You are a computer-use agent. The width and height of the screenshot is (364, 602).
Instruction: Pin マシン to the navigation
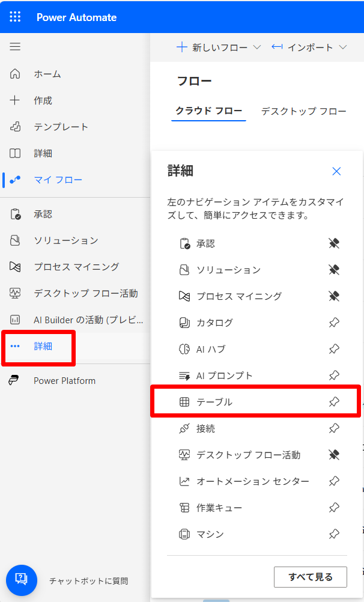coord(334,534)
